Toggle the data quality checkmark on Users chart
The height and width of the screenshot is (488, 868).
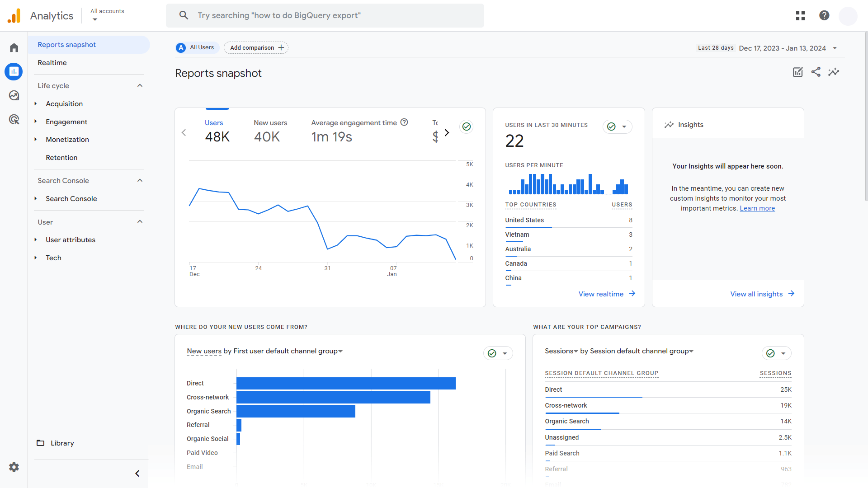click(467, 127)
